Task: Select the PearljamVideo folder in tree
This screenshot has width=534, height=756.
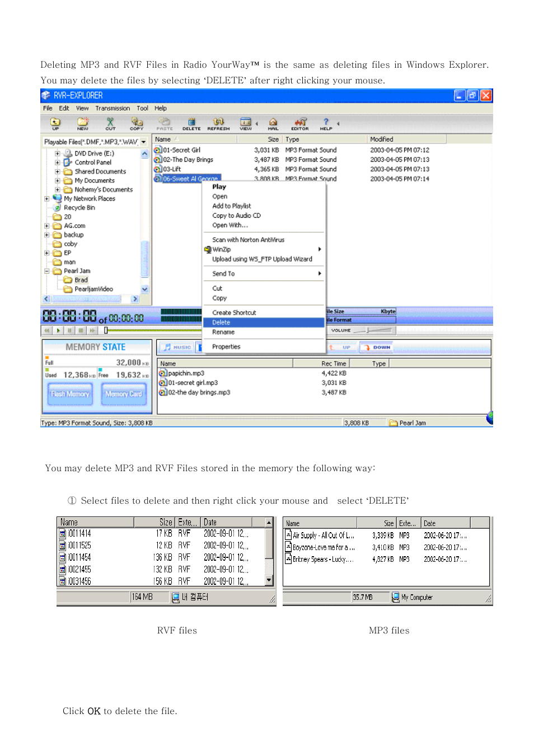Action: point(94,289)
